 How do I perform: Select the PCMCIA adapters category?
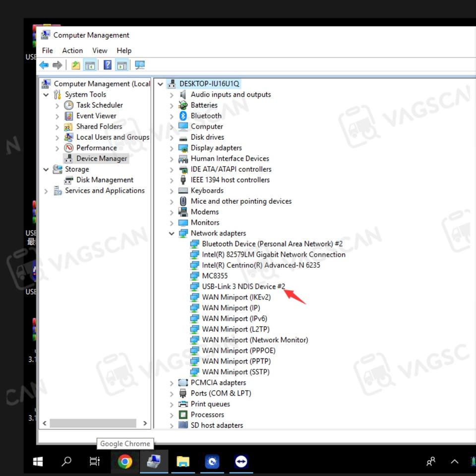[218, 383]
